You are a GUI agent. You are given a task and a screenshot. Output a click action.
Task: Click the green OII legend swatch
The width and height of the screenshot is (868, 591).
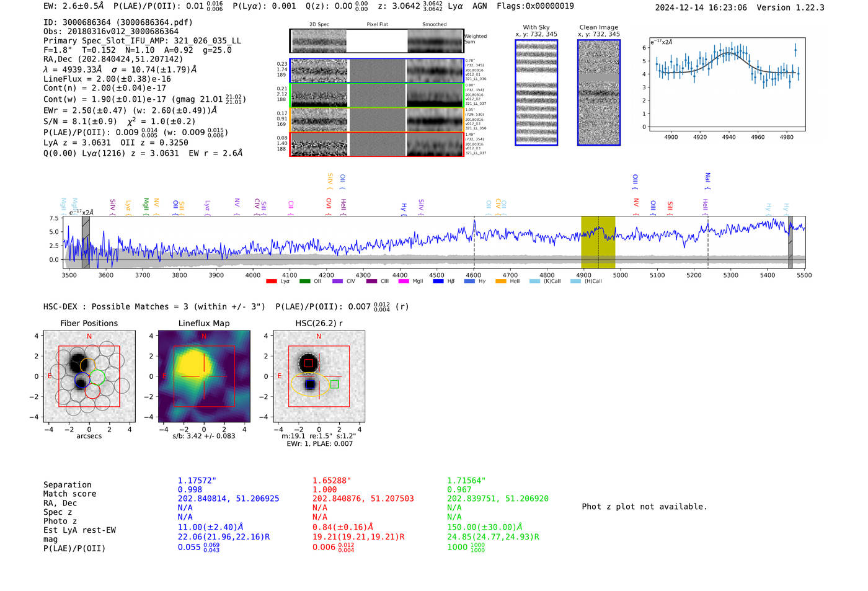pyautogui.click(x=304, y=282)
